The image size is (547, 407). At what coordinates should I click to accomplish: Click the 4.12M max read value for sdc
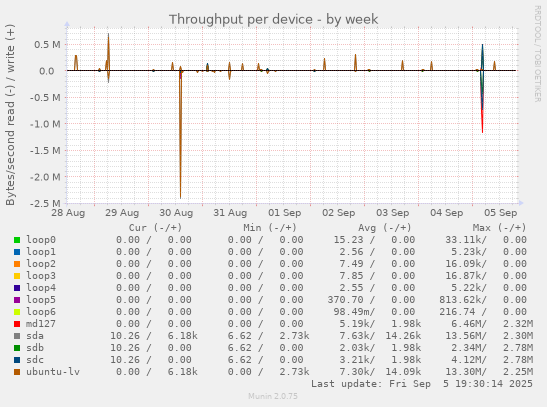point(469,360)
